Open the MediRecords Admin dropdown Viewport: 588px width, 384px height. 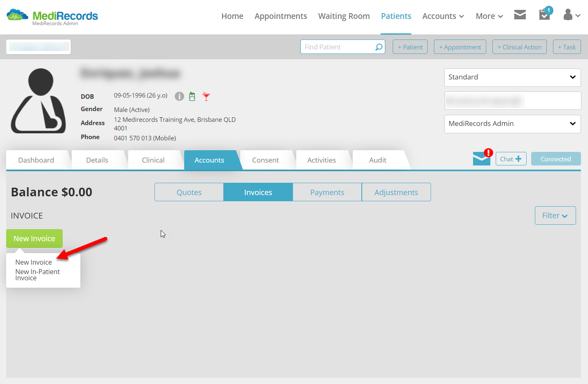point(512,124)
